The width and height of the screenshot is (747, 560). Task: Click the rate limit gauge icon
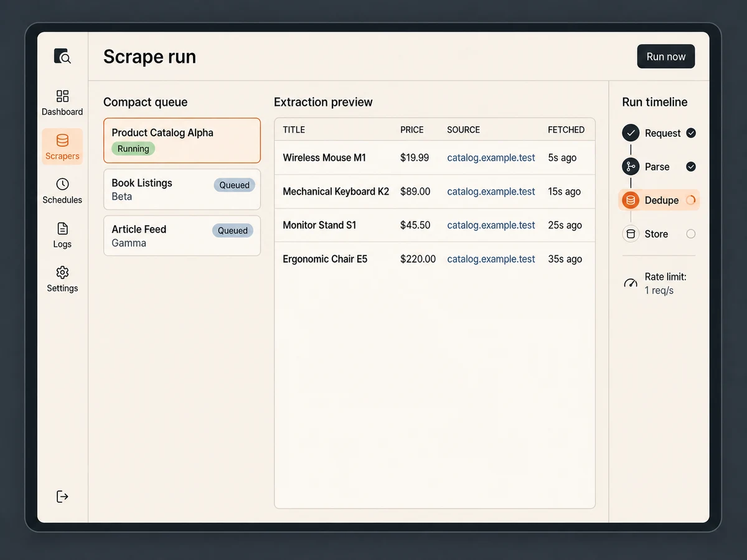pos(631,283)
